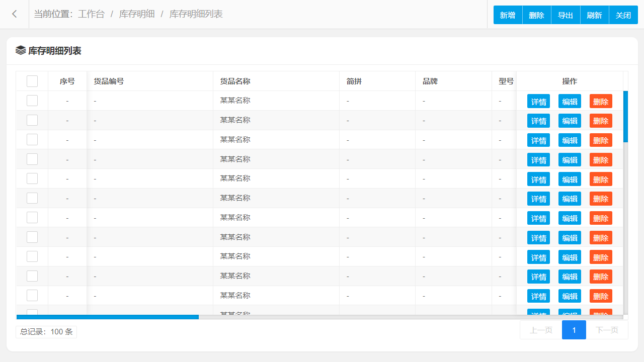The height and width of the screenshot is (362, 644).
Task: Click orange 删除 in the second row
Action: (x=601, y=121)
